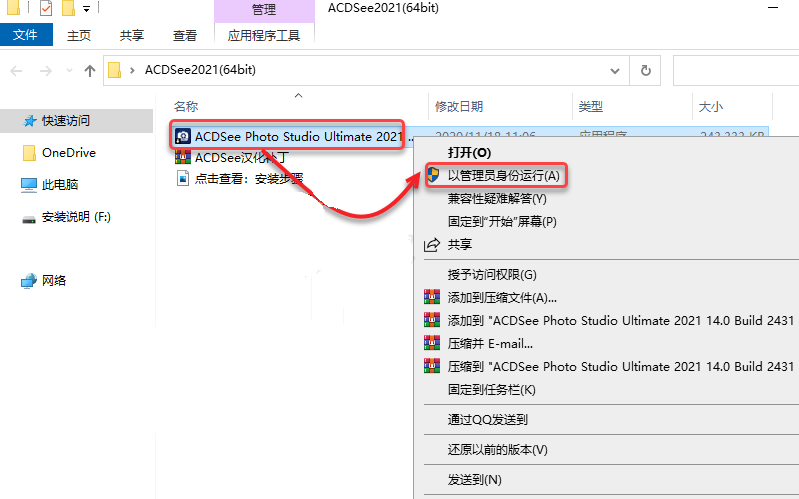Image resolution: width=799 pixels, height=499 pixels.
Task: Open the 安装说明 (F:) drive
Action: pyautogui.click(x=76, y=217)
